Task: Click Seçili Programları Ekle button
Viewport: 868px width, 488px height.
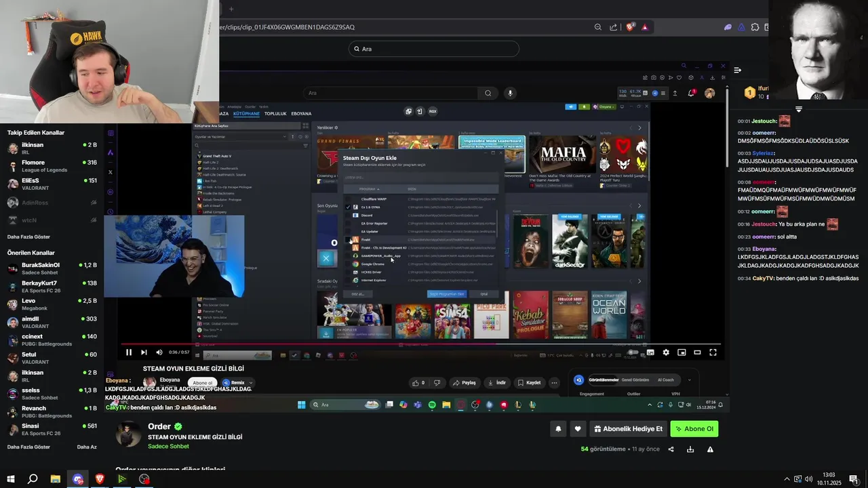Action: point(447,294)
